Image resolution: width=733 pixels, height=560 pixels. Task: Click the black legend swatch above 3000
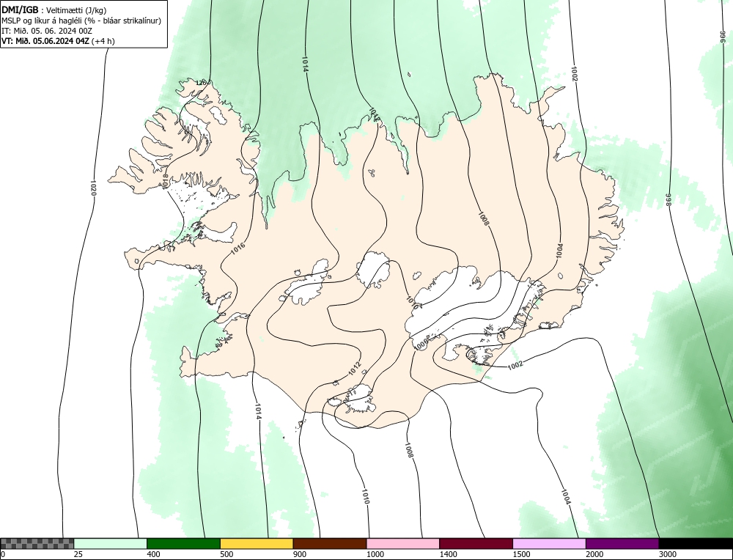click(x=696, y=543)
